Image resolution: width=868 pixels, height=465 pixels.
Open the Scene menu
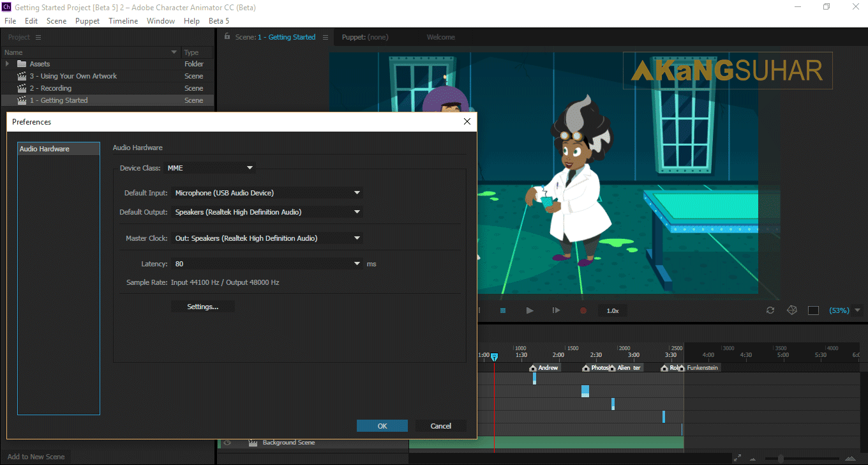pos(56,21)
